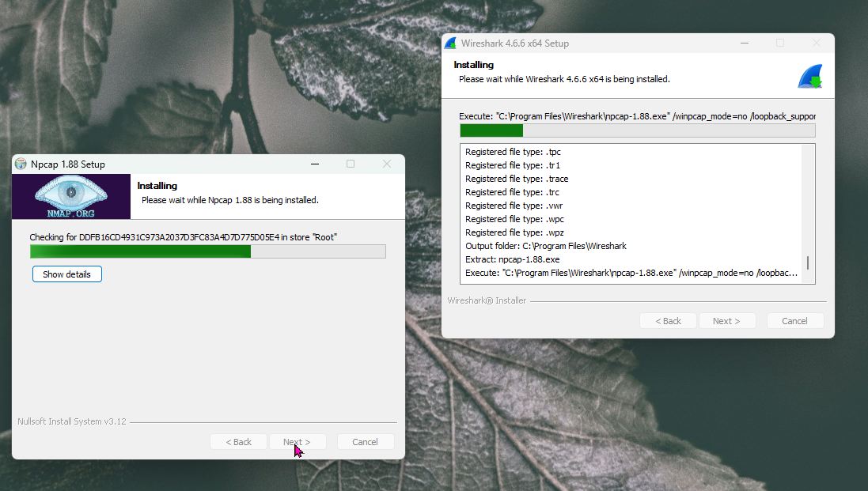Click the 'Wireshark 4.6.6 x64 Setup' window title

point(515,43)
